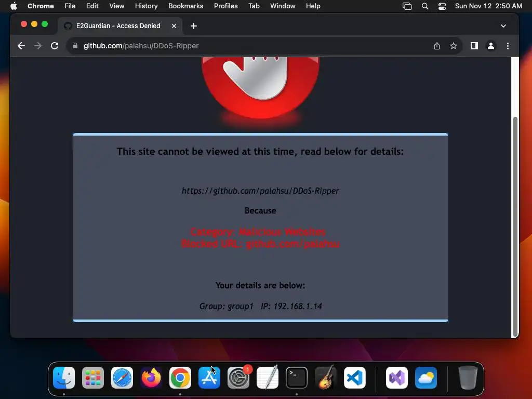
Task: Launch GarageBand from the dock
Action: pos(326,378)
